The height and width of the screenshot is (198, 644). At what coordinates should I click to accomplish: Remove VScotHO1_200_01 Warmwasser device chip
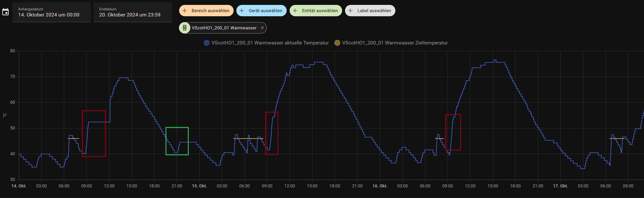point(262,28)
